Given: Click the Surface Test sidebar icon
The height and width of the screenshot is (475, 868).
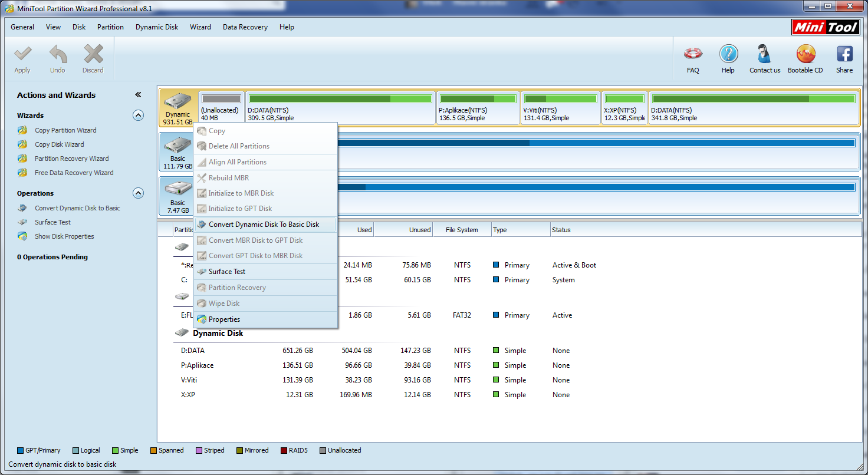Looking at the screenshot, I should [x=22, y=222].
